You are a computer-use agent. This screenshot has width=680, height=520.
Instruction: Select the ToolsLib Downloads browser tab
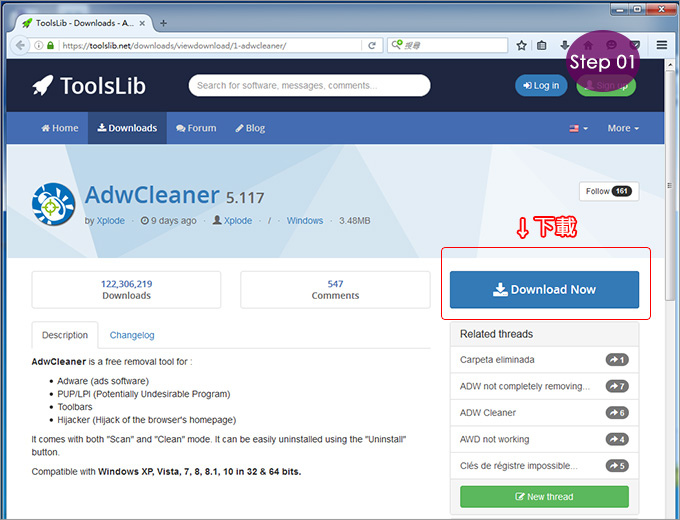pyautogui.click(x=84, y=23)
